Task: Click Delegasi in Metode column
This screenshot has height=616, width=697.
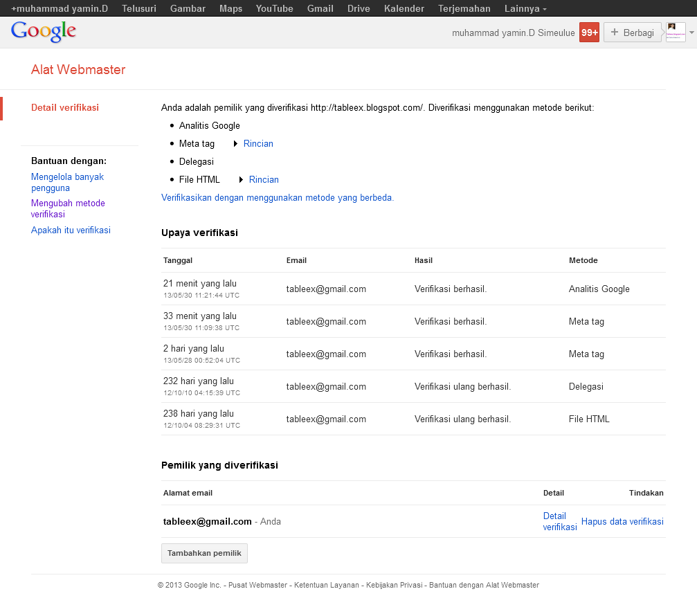Action: coord(586,387)
